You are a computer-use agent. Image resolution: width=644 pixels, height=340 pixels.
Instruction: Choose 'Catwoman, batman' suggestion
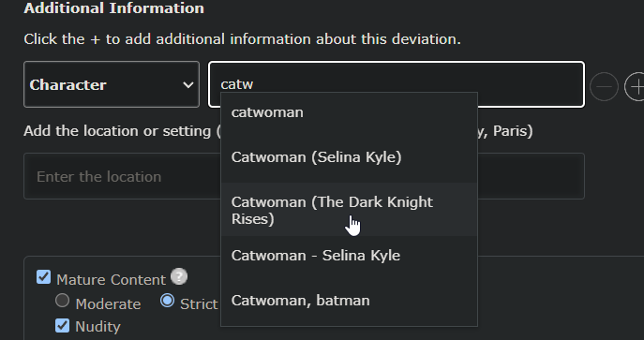click(x=349, y=301)
